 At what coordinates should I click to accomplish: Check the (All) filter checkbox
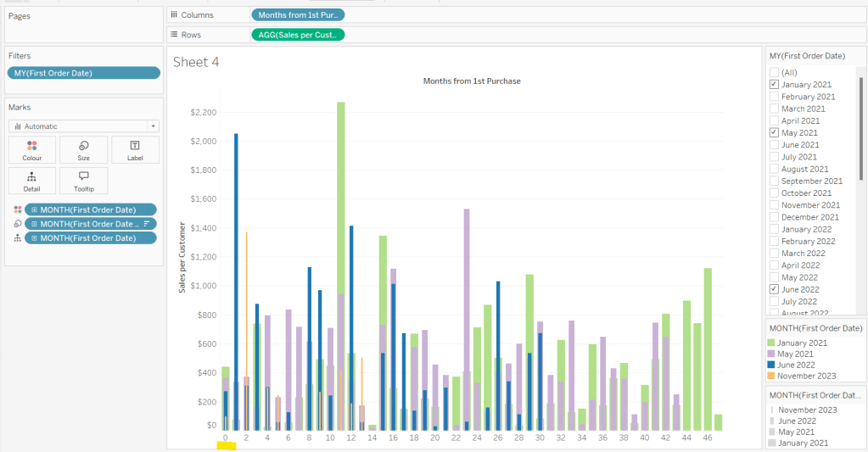click(x=774, y=73)
